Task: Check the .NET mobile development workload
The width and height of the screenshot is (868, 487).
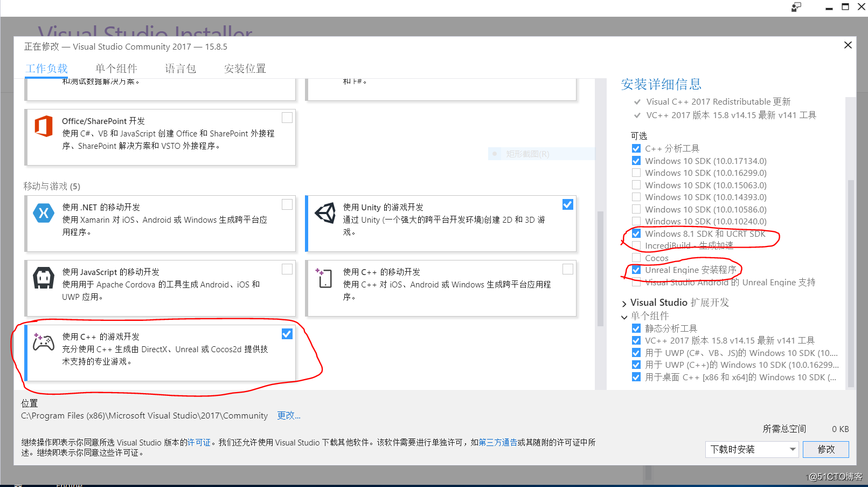Action: (287, 204)
